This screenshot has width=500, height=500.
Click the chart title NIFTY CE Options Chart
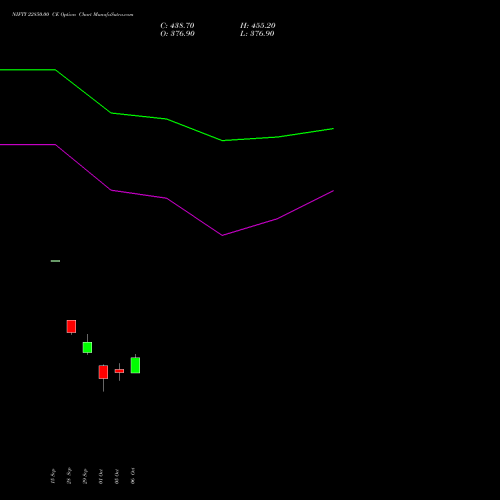tap(73, 14)
